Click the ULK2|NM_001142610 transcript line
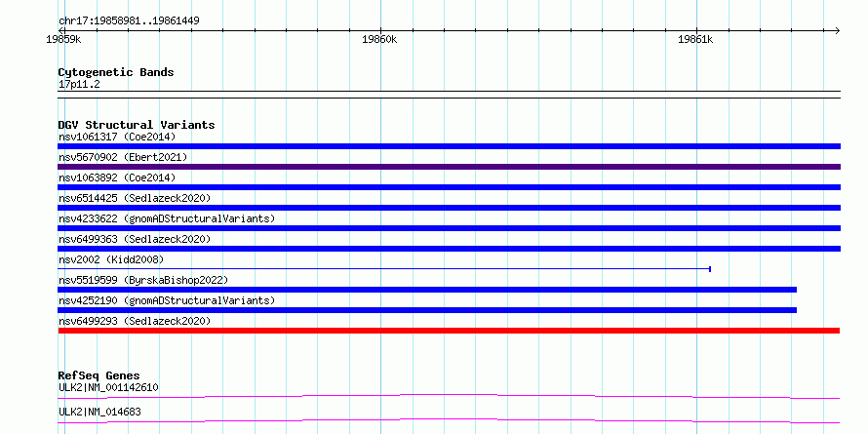The image size is (868, 434). (449, 396)
